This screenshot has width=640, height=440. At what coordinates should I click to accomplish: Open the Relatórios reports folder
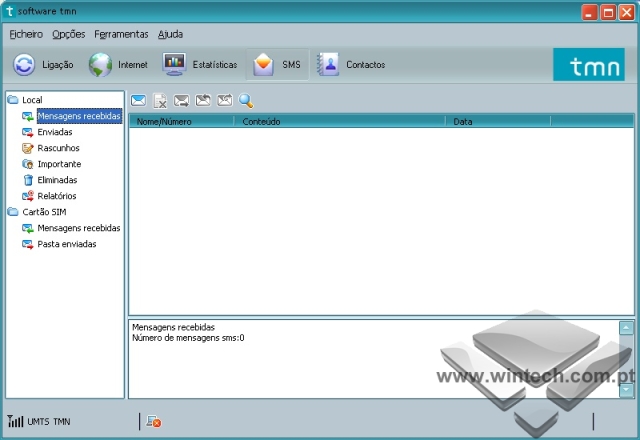click(57, 196)
